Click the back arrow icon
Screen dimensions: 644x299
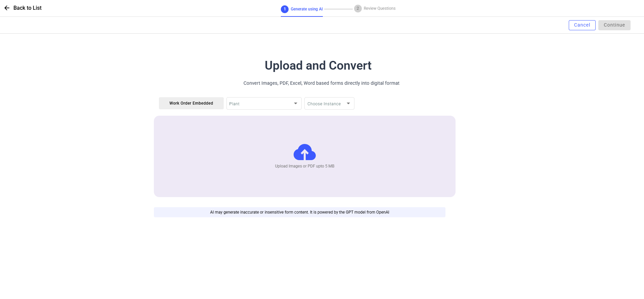tap(7, 8)
